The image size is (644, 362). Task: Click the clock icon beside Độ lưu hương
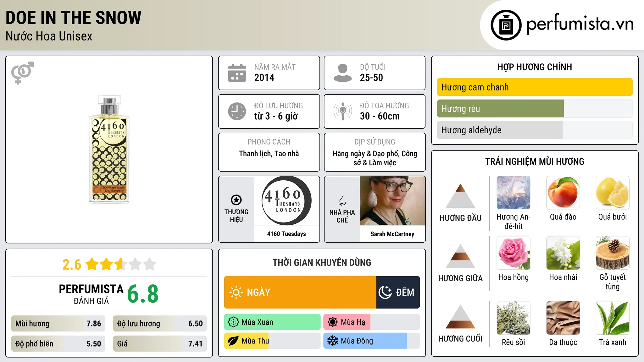pyautogui.click(x=237, y=111)
